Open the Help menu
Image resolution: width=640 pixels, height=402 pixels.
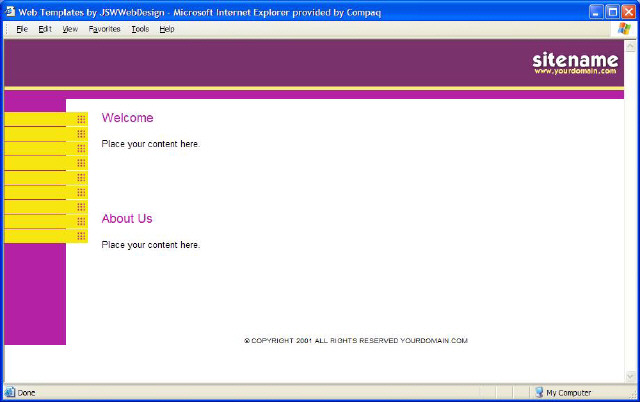click(x=167, y=29)
